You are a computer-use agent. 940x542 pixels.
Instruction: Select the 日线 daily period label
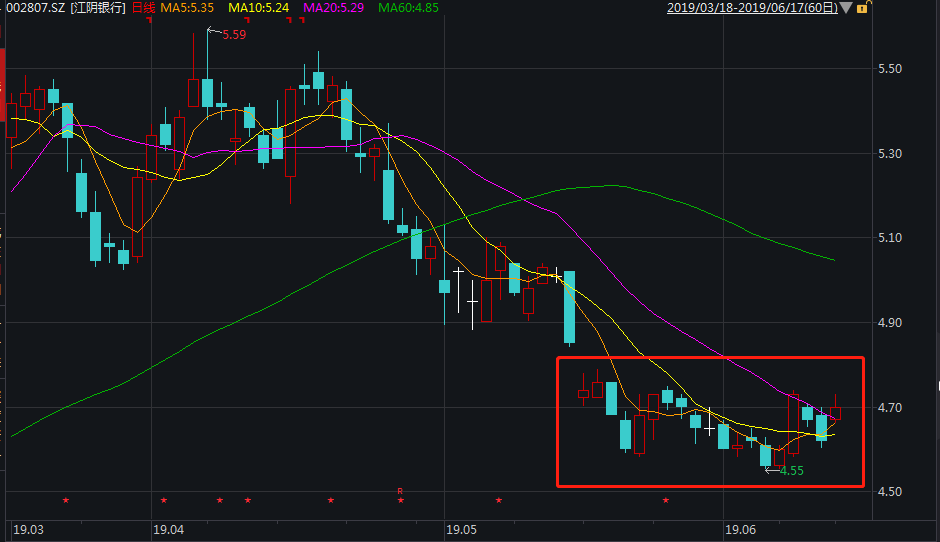pos(145,8)
